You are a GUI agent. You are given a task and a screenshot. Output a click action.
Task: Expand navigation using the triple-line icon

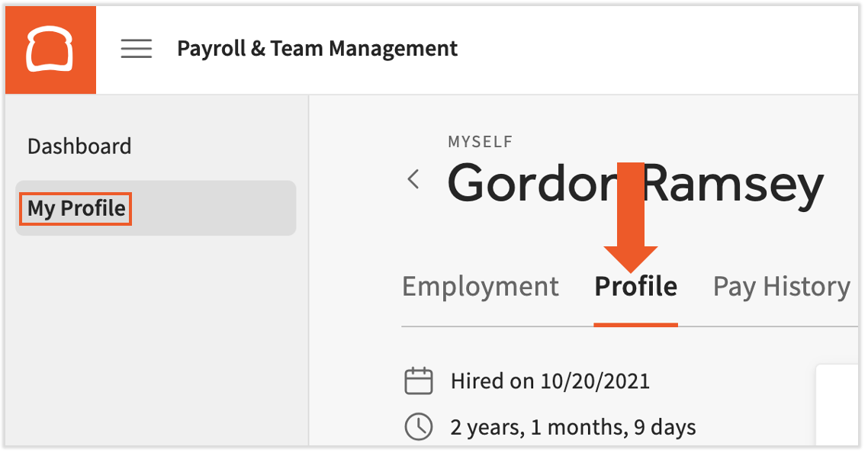(x=137, y=49)
